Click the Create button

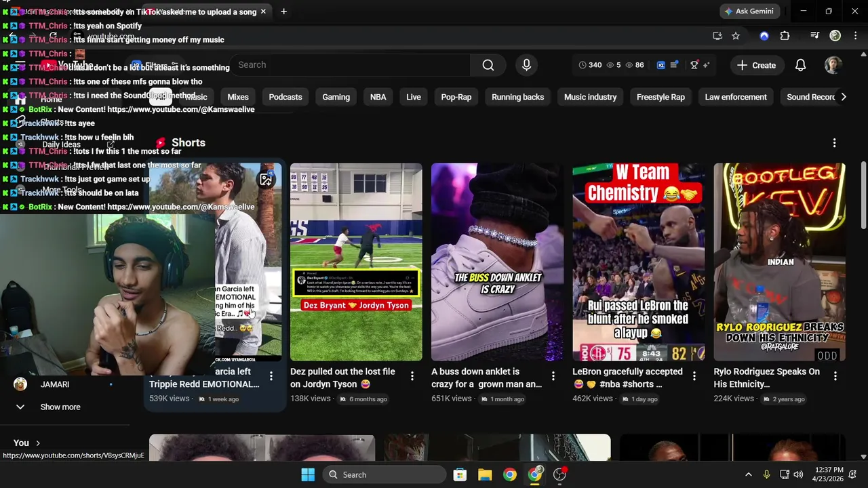coord(756,65)
